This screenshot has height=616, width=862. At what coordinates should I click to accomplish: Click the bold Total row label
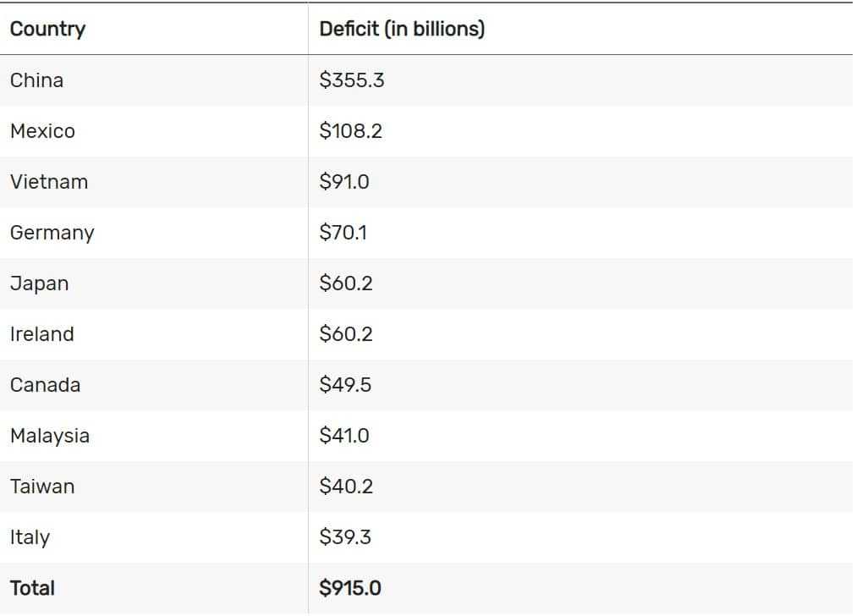32,588
